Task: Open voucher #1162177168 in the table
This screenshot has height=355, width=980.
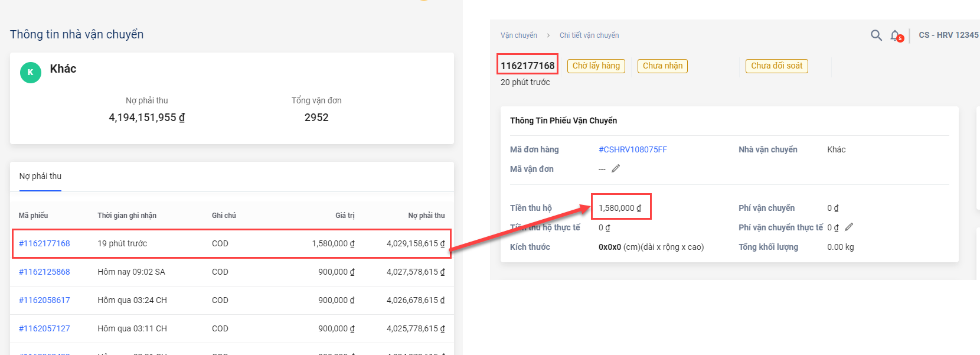Action: pos(44,243)
